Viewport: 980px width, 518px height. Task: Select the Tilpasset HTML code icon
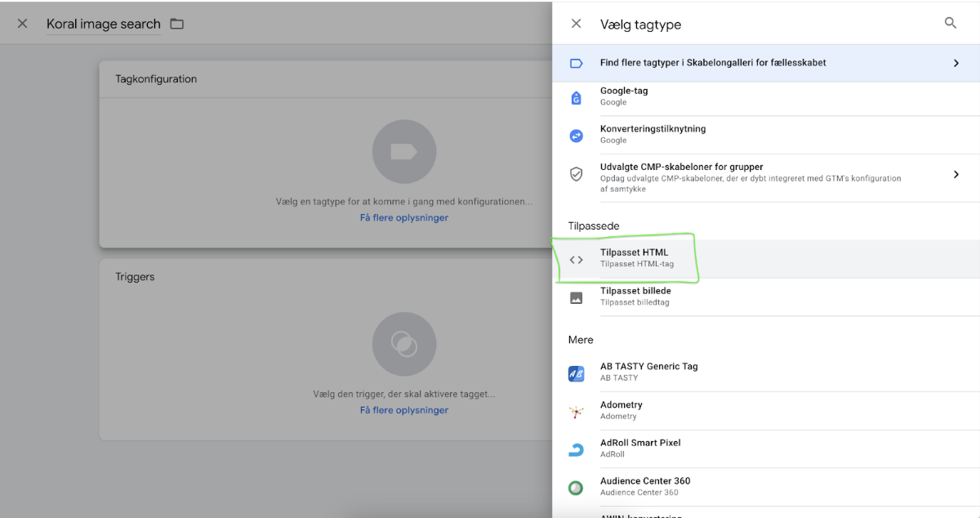(x=576, y=260)
